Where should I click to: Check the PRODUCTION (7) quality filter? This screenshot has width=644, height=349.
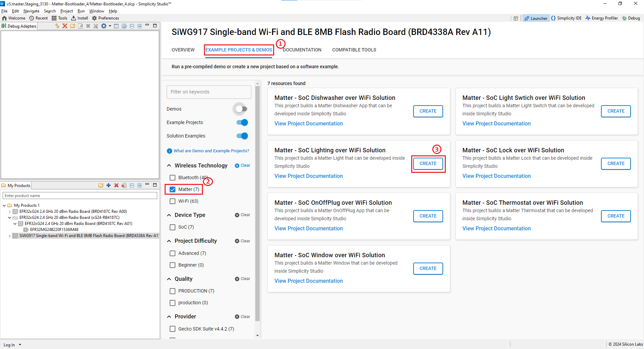[x=173, y=291]
